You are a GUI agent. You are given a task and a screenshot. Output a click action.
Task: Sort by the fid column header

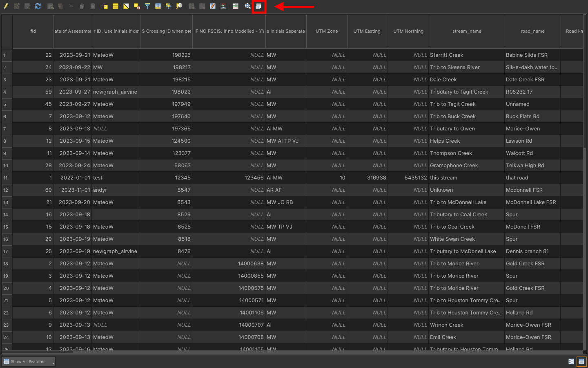click(x=33, y=31)
